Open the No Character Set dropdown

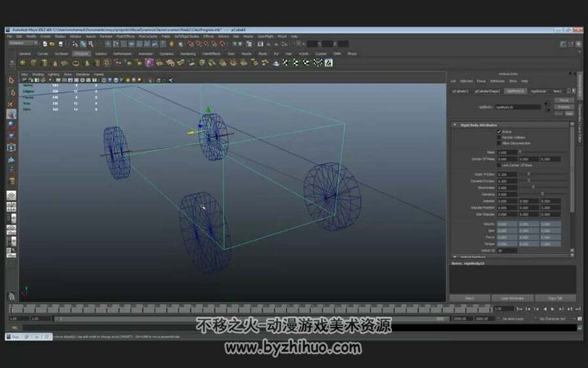(553, 319)
